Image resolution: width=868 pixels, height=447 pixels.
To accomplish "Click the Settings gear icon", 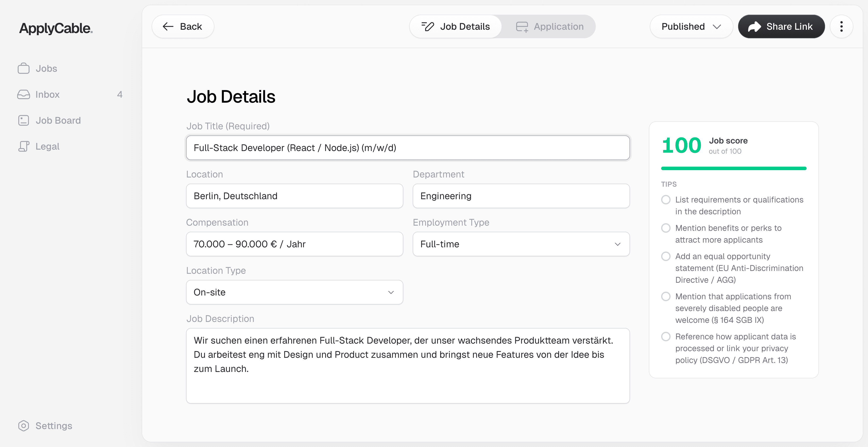I will pyautogui.click(x=24, y=426).
